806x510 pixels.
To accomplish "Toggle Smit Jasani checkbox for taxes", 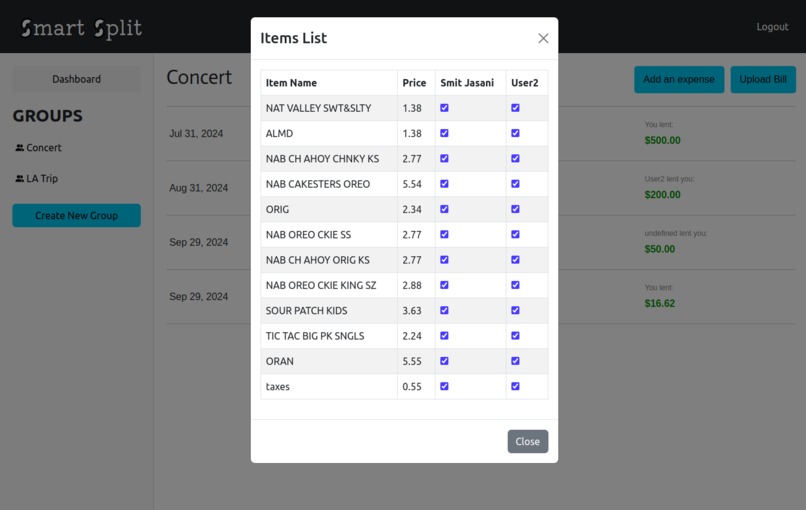I will 445,386.
